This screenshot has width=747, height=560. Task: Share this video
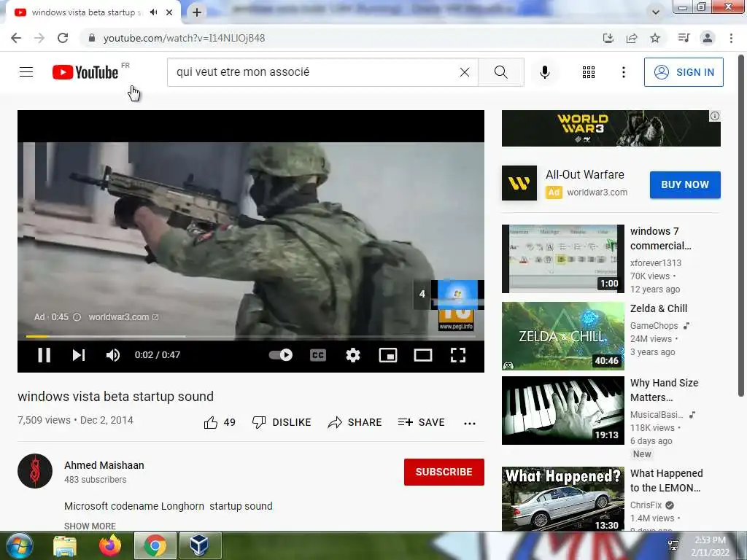point(355,422)
